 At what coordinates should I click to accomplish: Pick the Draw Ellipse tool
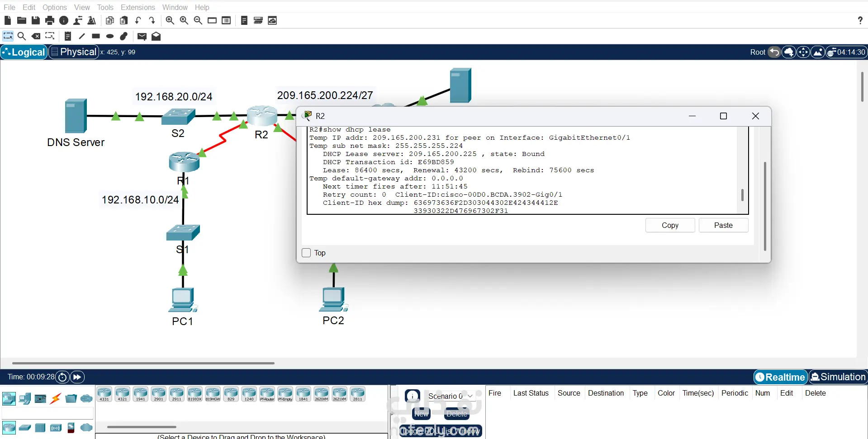(x=110, y=36)
